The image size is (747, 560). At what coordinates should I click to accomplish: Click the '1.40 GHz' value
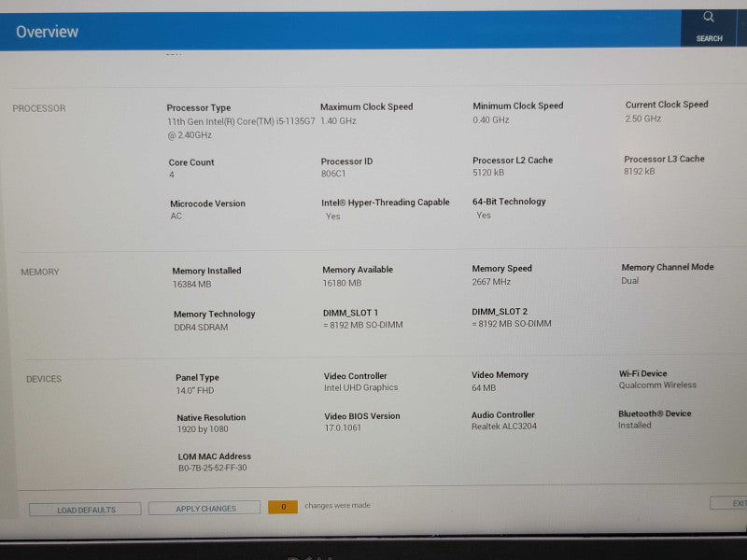click(x=338, y=121)
